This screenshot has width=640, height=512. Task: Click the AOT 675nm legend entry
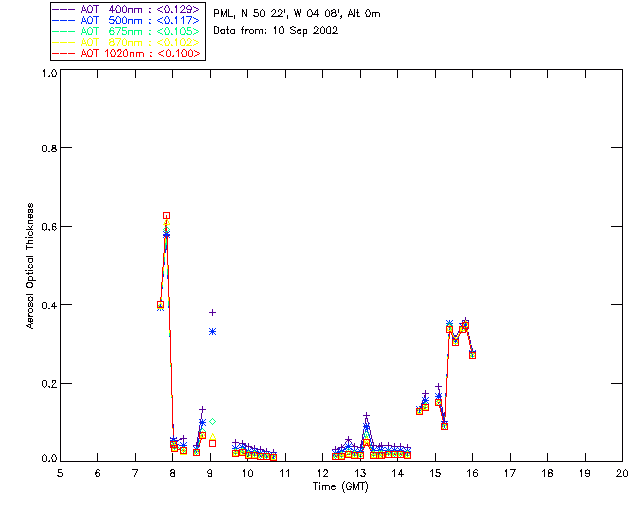(x=127, y=31)
